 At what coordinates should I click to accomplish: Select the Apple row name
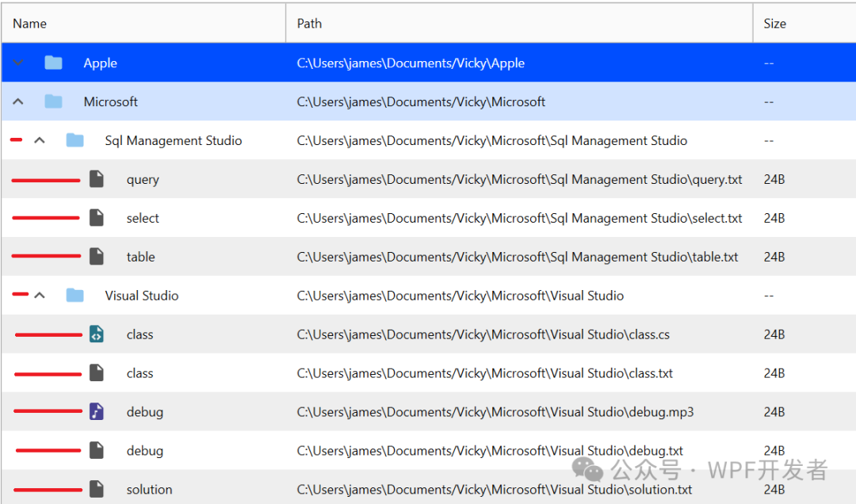(x=100, y=63)
